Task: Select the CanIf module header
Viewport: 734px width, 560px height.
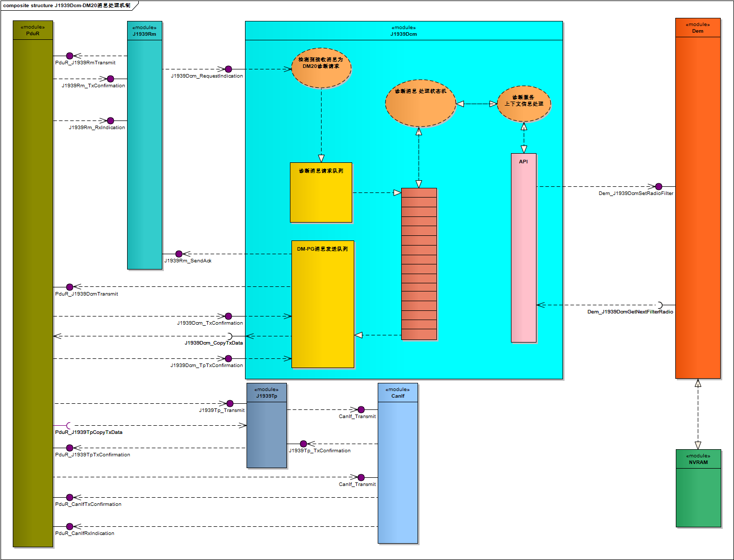Action: [x=398, y=393]
